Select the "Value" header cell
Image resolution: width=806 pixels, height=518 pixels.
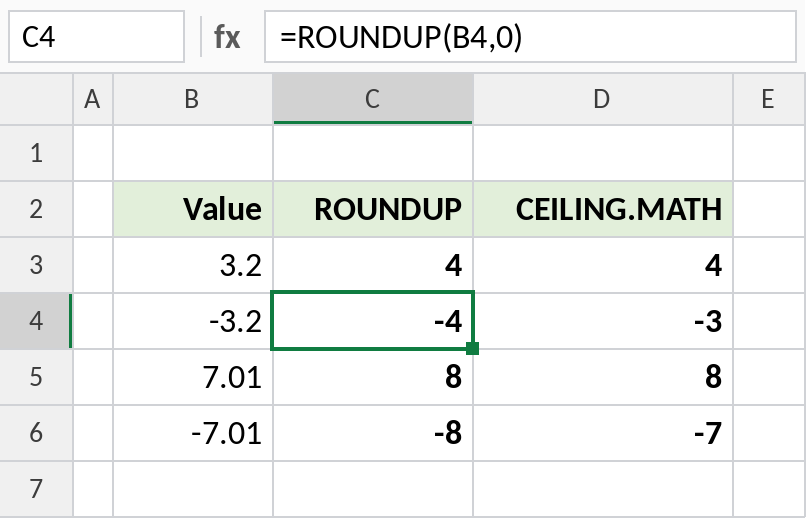click(x=193, y=209)
